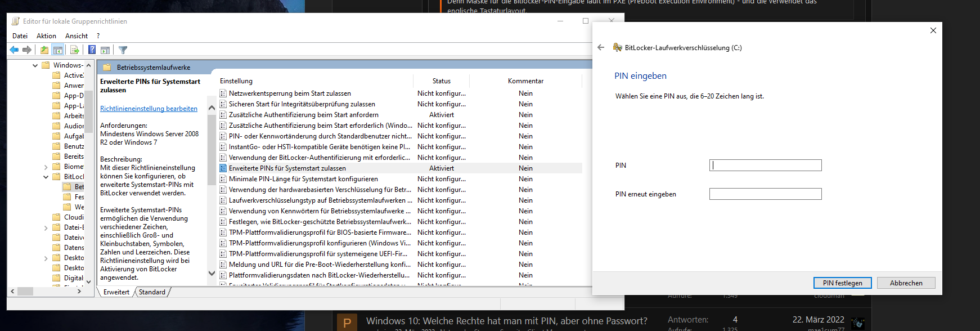
Task: Click the policy icon beside Netzwerkentsperrung beim Start zulassen
Action: [223, 93]
